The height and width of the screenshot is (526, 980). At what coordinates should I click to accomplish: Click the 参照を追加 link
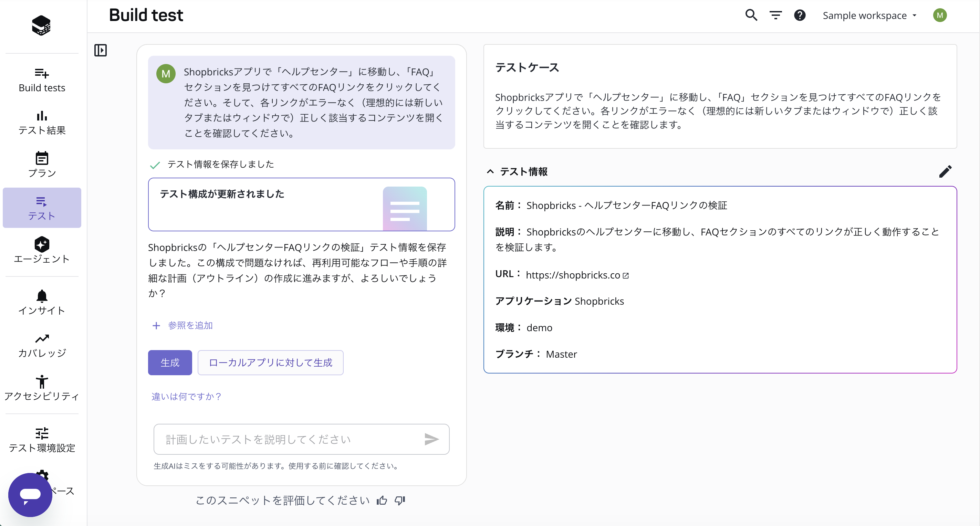point(190,326)
